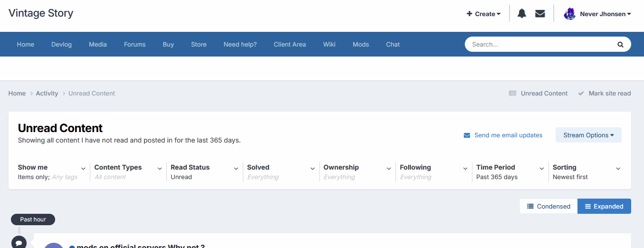Screen dimensions: 644x248
Task: Open the Sorting filter dropdown
Action: pyautogui.click(x=586, y=172)
